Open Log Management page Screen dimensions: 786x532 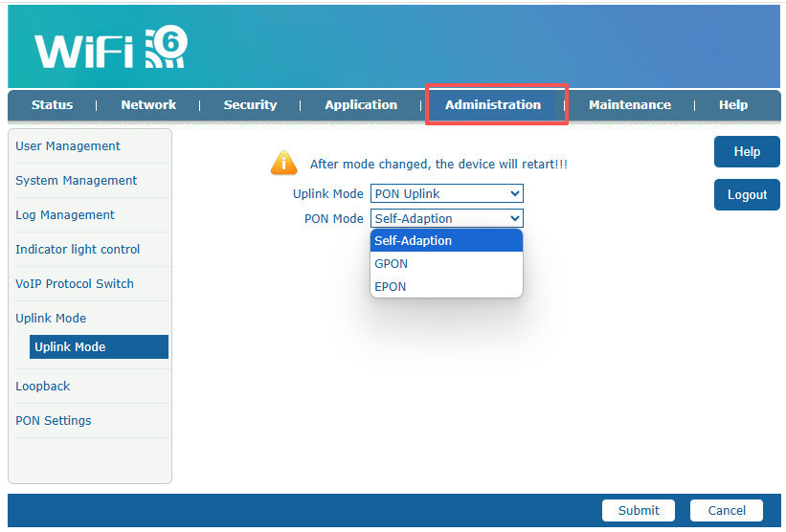click(65, 215)
